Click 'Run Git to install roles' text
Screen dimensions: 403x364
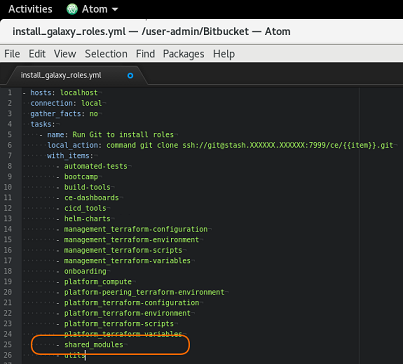[x=123, y=135]
